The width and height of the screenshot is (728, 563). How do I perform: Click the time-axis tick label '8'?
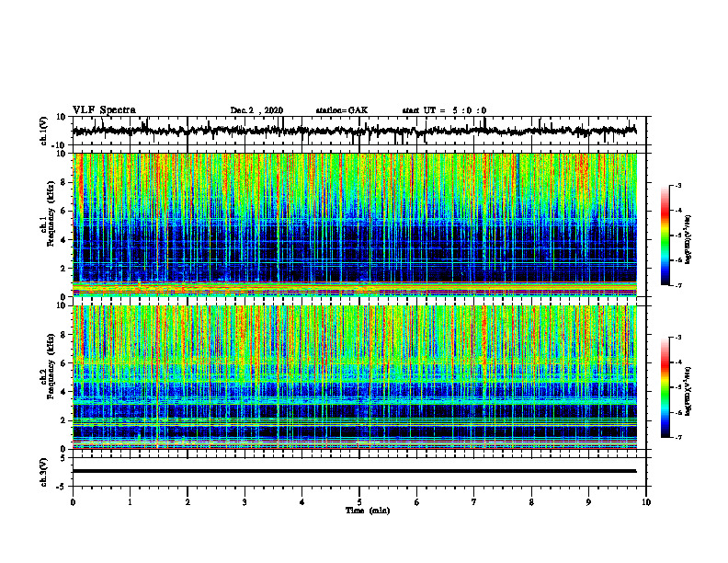tap(531, 502)
